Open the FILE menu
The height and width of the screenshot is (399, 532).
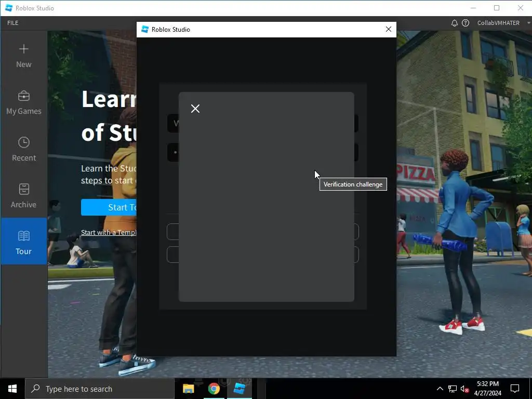(13, 23)
